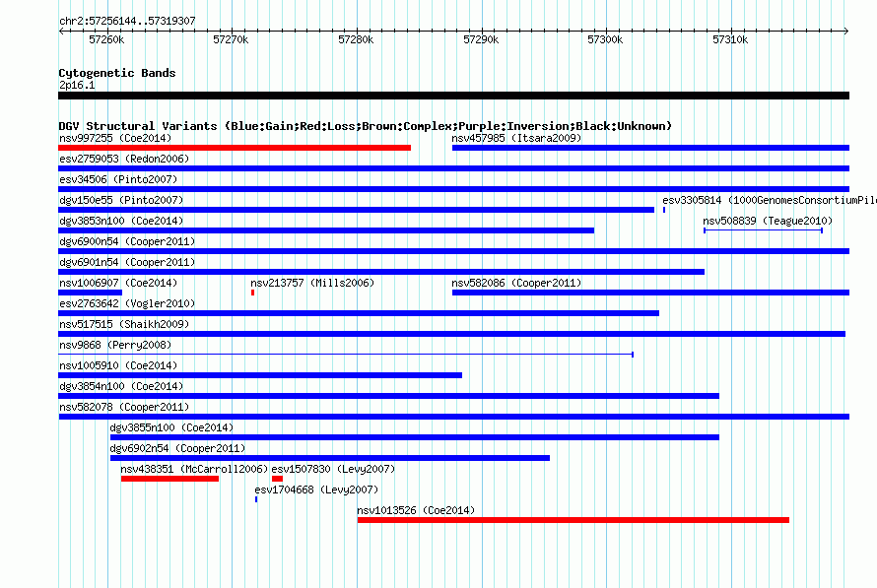Select the nsv582078 (Cooper2011) variant bar

point(453,417)
